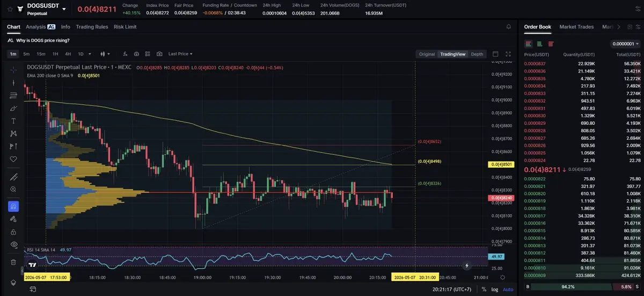Viewport: 644px width, 296px height.
Task: Select the 5m timeframe
Action: [x=26, y=54]
